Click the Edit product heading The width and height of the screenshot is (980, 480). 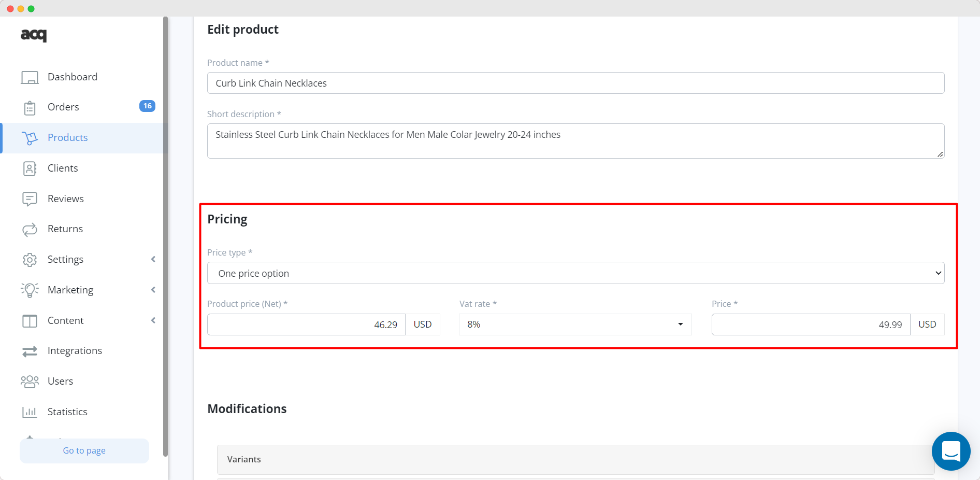(243, 30)
